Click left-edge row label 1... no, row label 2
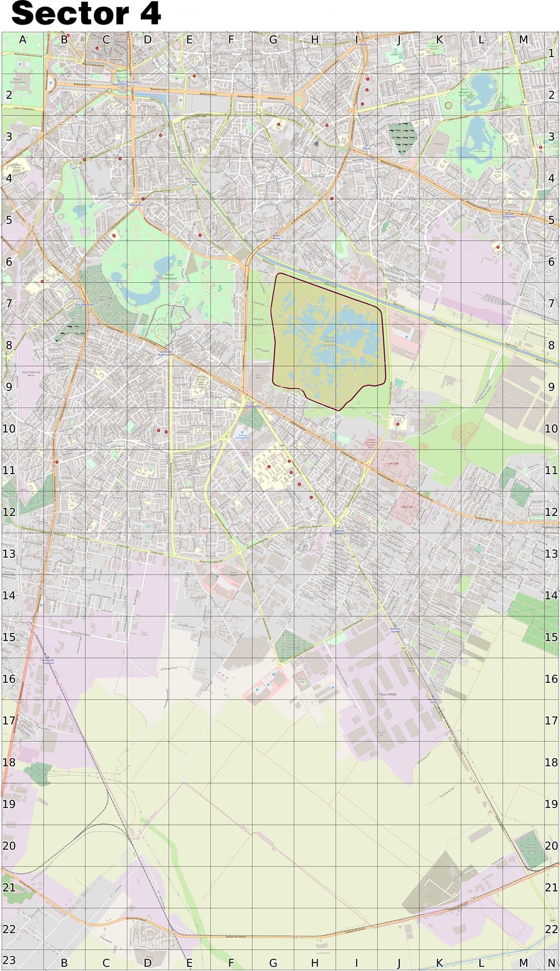 coord(9,95)
